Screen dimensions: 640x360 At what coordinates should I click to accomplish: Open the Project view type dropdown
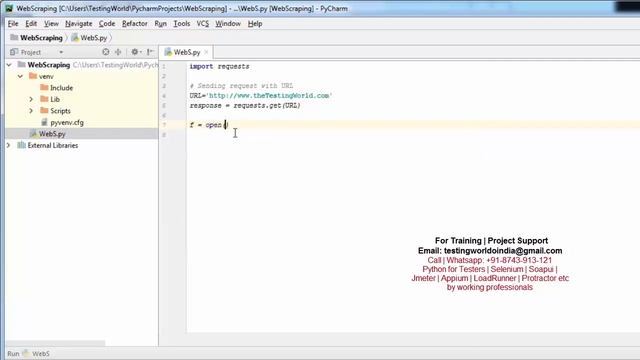tap(61, 52)
